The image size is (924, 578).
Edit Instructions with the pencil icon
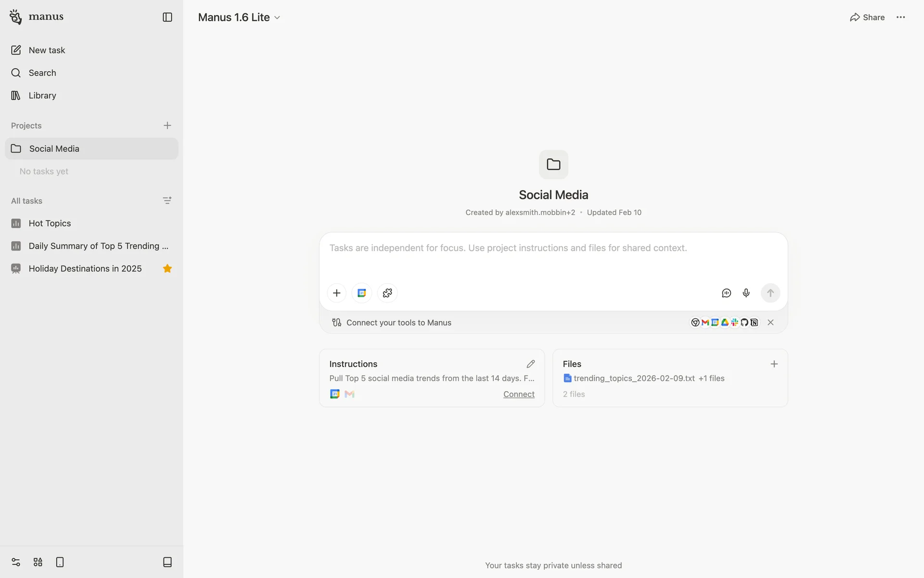(x=530, y=364)
